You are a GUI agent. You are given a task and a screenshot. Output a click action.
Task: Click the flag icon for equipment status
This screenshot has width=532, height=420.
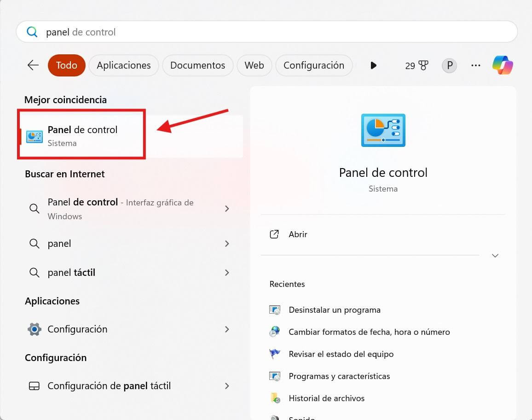(275, 354)
